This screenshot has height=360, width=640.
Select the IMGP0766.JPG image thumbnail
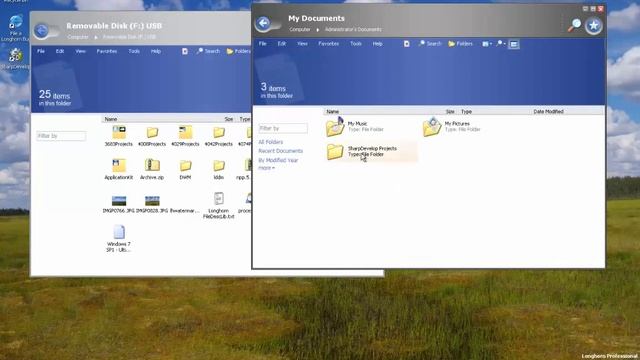click(118, 204)
